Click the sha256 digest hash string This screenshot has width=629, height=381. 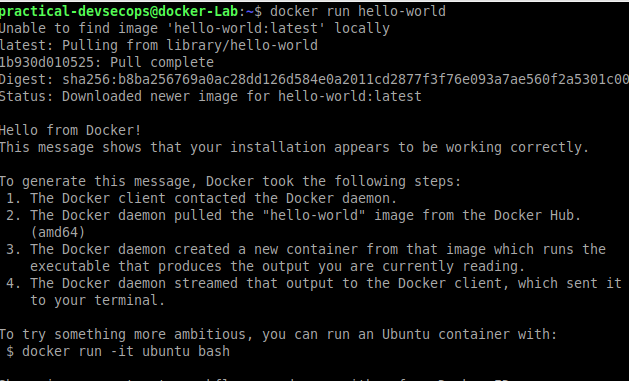345,79
